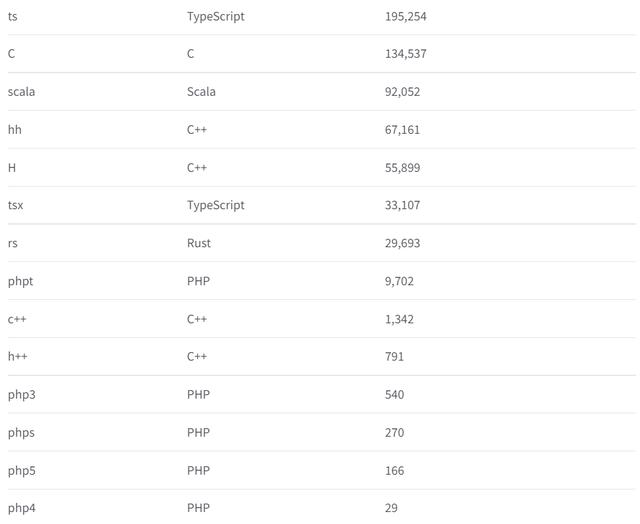Click the 'phpt' extension cell
This screenshot has height=524, width=640.
coord(20,281)
